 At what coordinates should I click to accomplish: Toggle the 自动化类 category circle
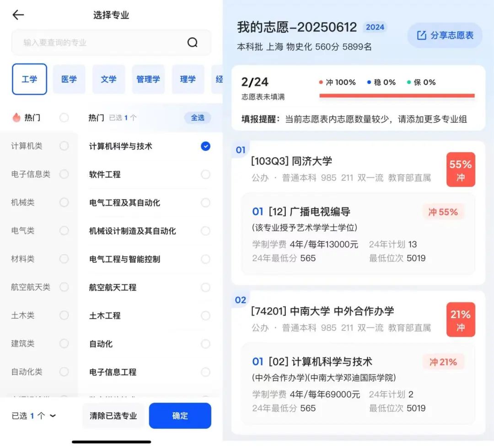click(x=64, y=372)
